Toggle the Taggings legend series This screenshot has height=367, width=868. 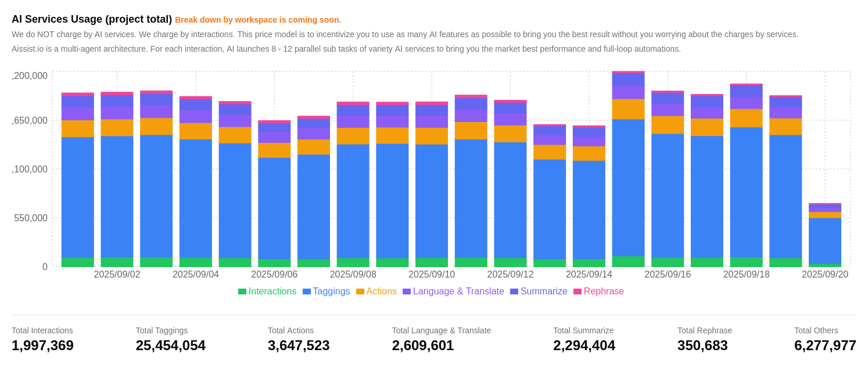[331, 292]
